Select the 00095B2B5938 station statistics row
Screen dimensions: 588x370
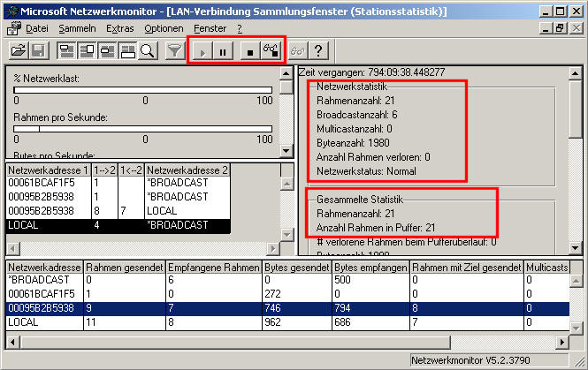(x=288, y=308)
